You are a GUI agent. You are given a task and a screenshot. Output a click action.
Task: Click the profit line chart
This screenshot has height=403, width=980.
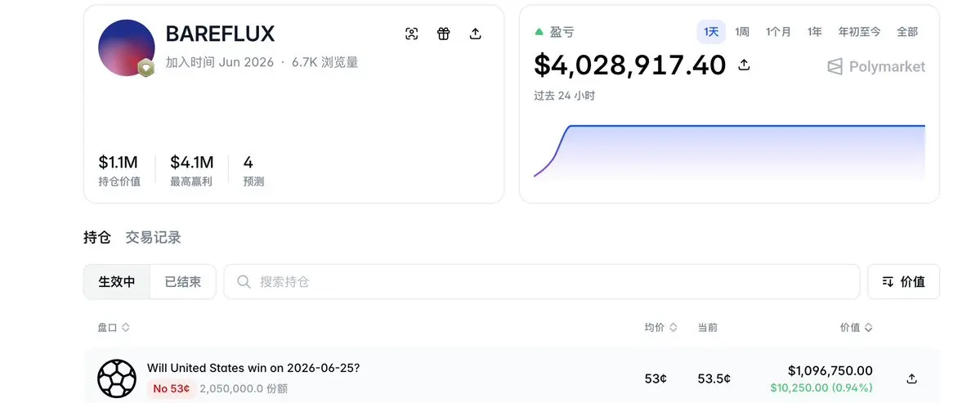point(729,153)
